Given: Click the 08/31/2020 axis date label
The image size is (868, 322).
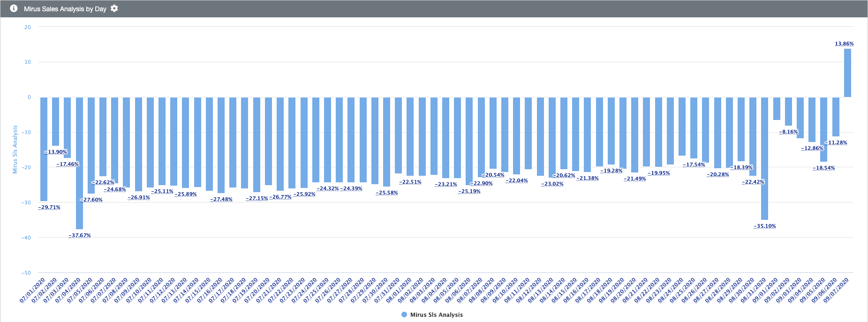Looking at the screenshot, I should 753,290.
